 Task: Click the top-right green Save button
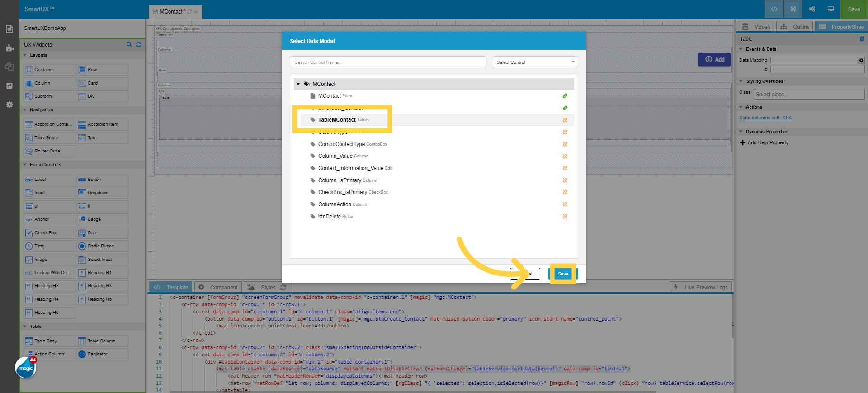(854, 9)
